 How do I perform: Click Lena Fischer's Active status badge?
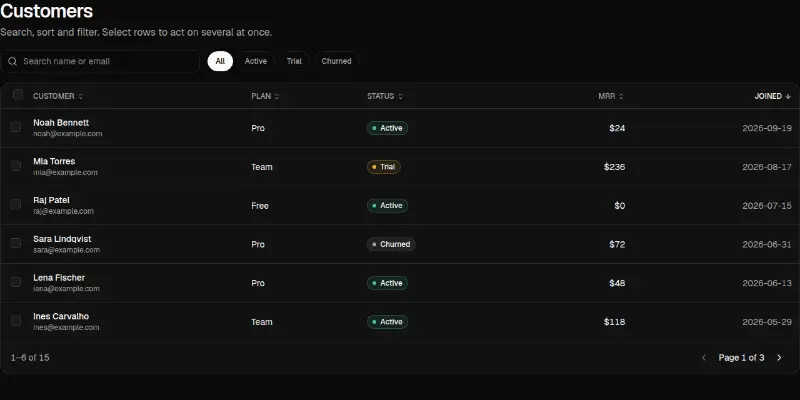387,283
